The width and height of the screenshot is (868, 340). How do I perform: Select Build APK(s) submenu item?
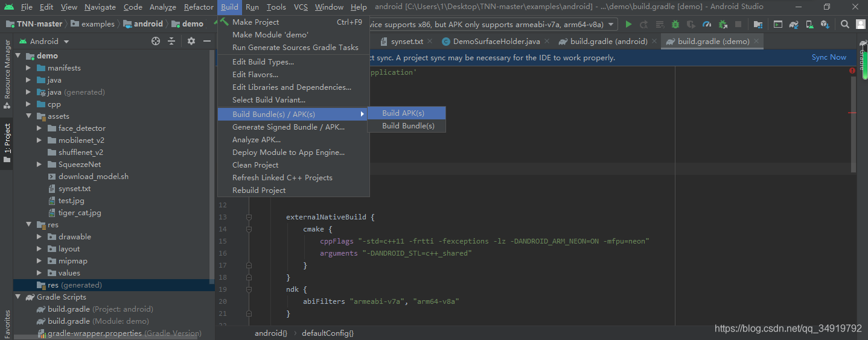coord(406,113)
